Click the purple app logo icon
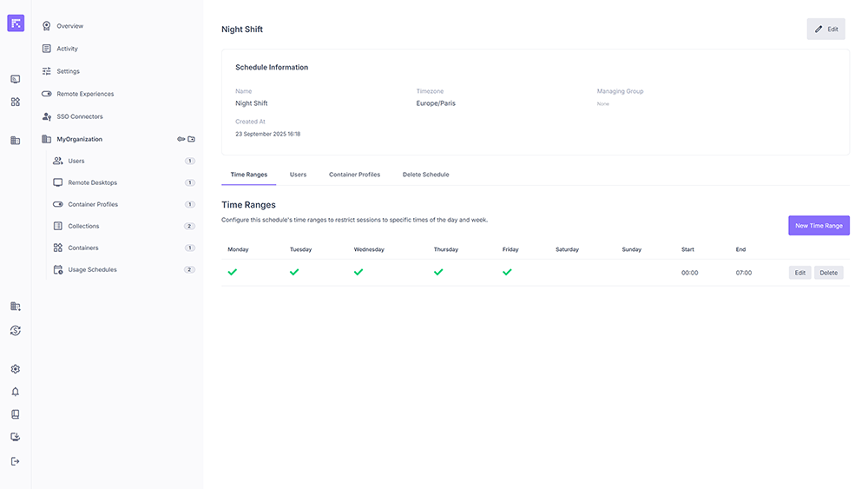Viewport: 868px width, 489px height. pos(16,23)
